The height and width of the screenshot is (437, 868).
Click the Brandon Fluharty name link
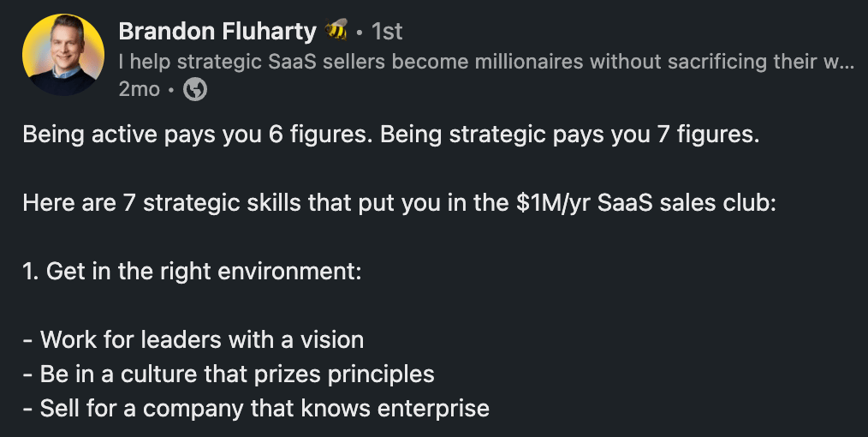click(217, 32)
